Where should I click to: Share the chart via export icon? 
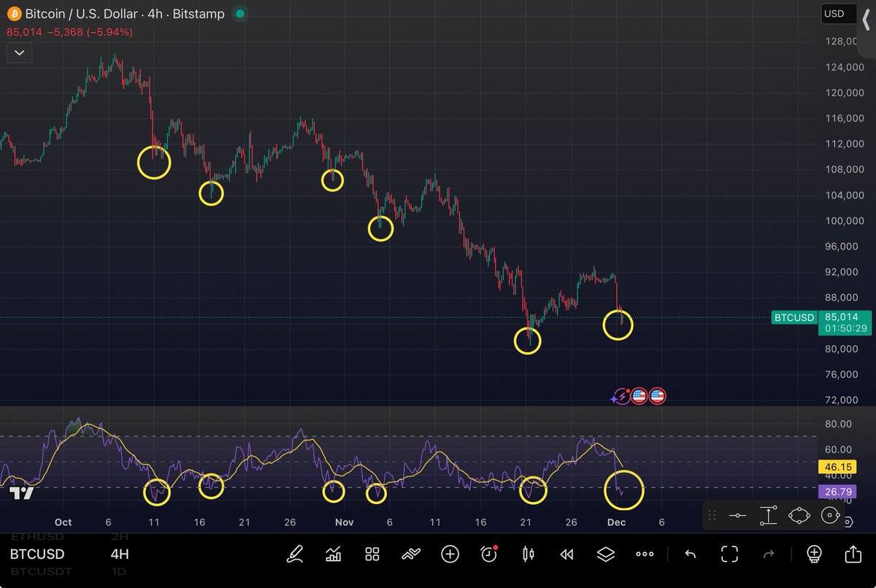coord(853,554)
